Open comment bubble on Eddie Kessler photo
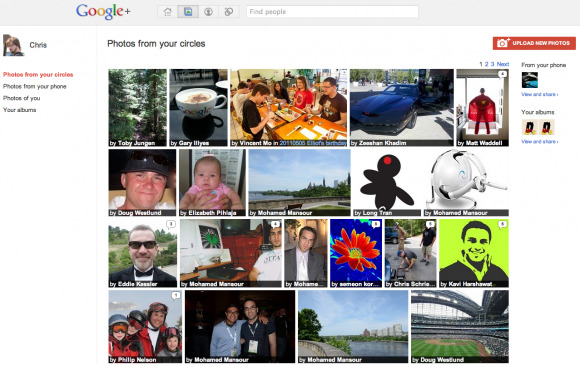Screen dimensions: 580x365 coord(171,224)
